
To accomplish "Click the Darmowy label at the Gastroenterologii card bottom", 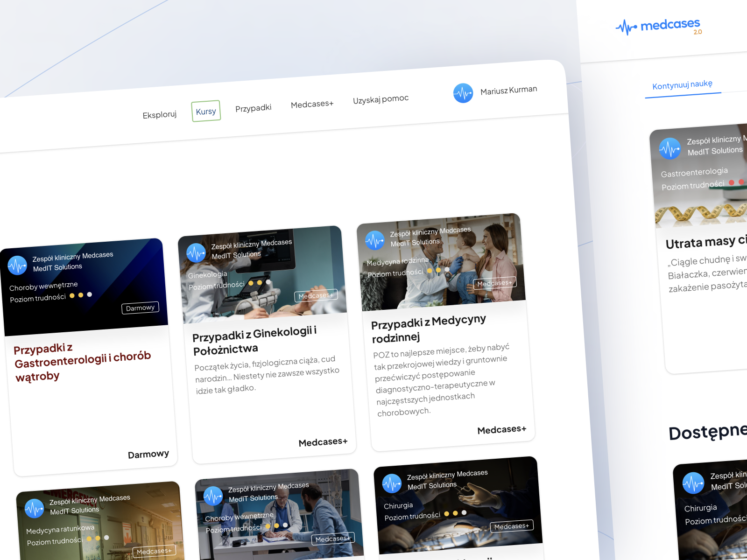I will coord(148,455).
